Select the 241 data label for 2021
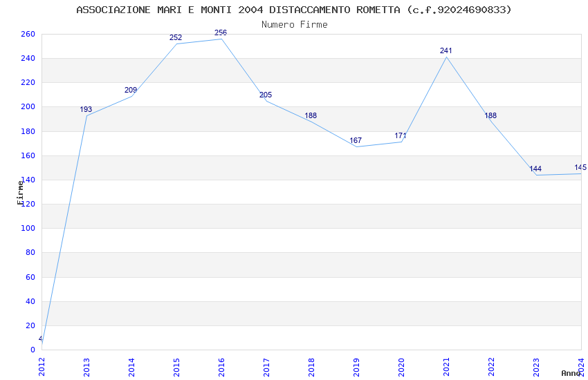Image resolution: width=588 pixels, height=380 pixels. 446,50
